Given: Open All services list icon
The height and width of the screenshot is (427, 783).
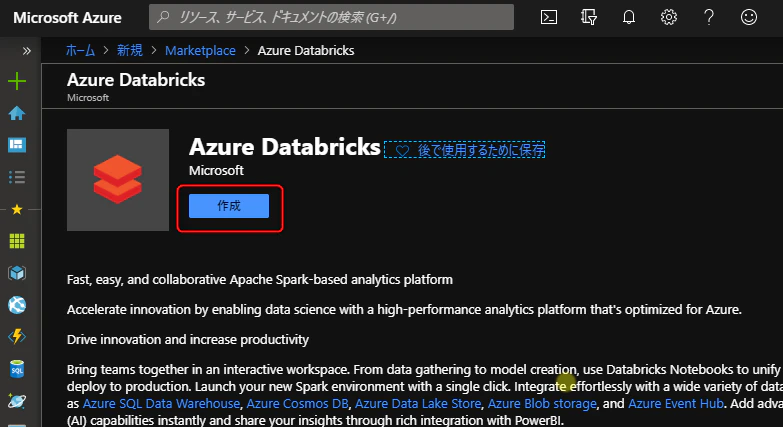Looking at the screenshot, I should (17, 177).
